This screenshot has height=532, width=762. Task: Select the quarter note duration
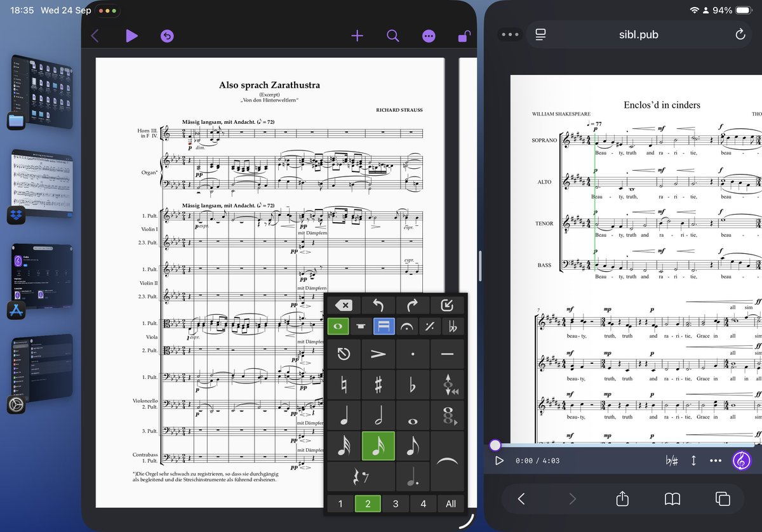(344, 415)
